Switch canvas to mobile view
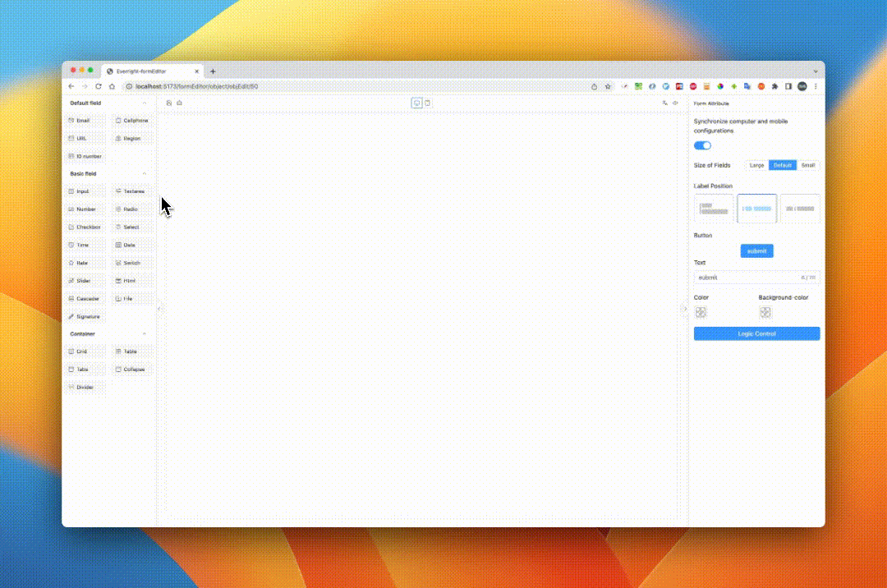Image resolution: width=887 pixels, height=588 pixels. [x=428, y=103]
